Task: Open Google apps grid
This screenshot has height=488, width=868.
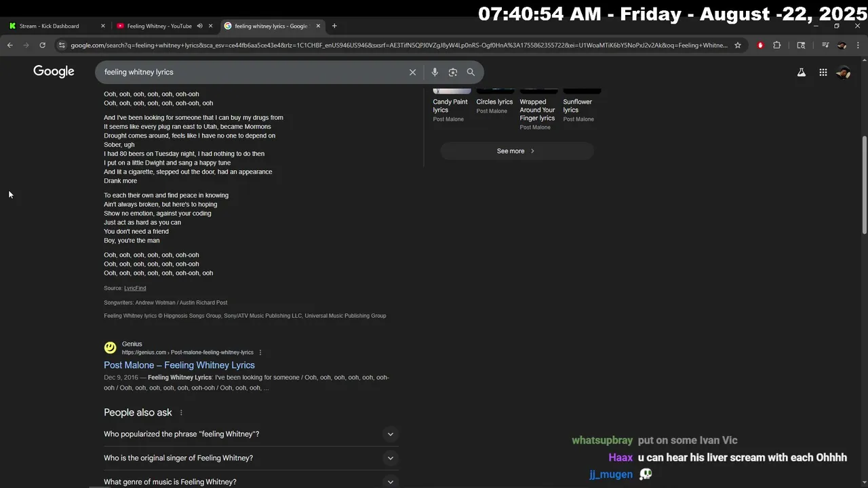Action: (x=823, y=73)
